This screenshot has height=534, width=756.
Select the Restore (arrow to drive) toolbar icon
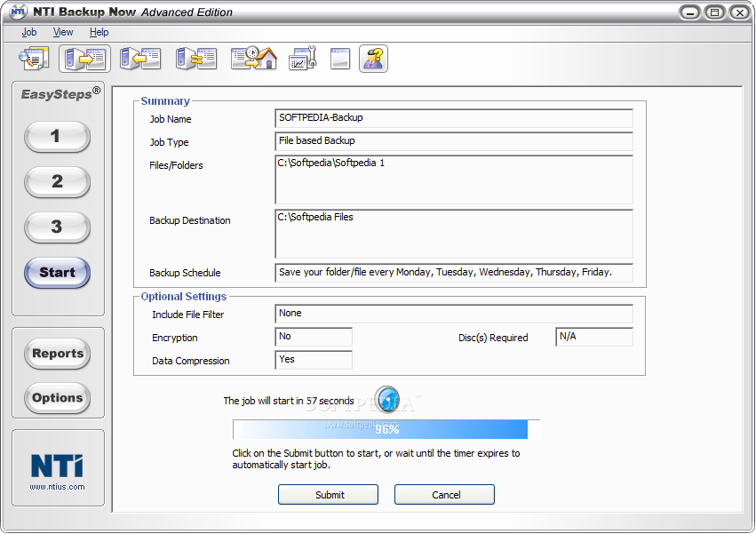point(140,59)
